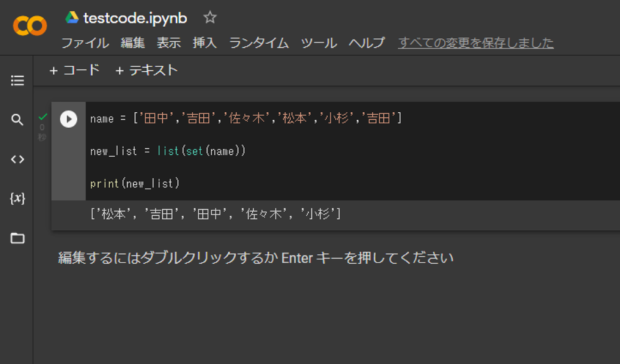Open the 挿入 menu
This screenshot has width=620, height=364.
[205, 43]
